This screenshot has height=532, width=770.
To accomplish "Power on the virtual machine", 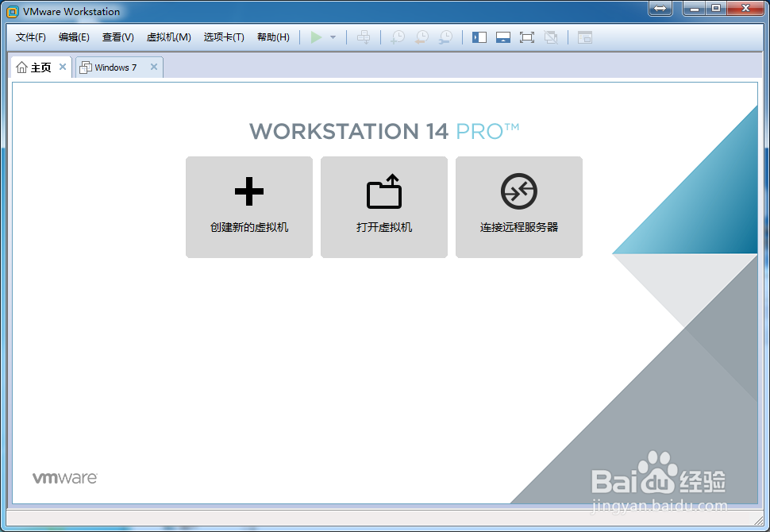I will [x=316, y=37].
